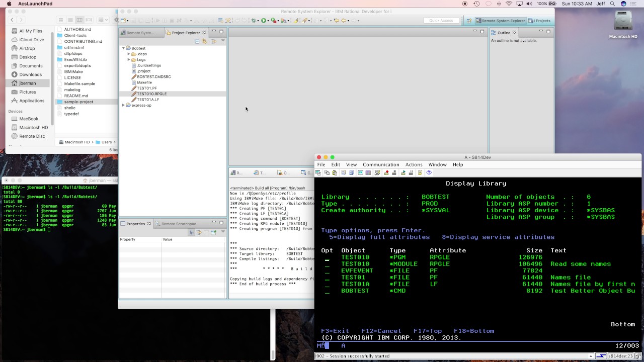Select TEST010.RPGLE in Project Explorer
Viewport: 644px width, 362px height.
pyautogui.click(x=151, y=94)
